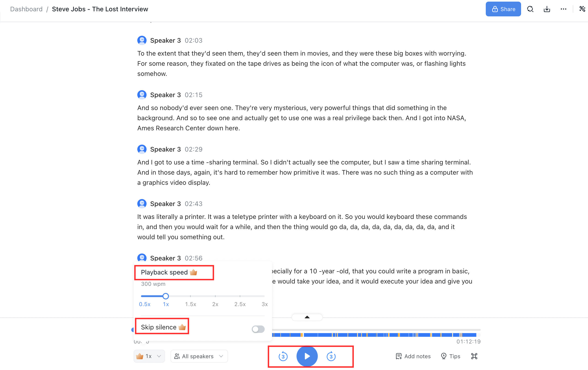Viewport: 588px width, 370px height.
Task: Open the search icon in the top toolbar
Action: click(530, 9)
